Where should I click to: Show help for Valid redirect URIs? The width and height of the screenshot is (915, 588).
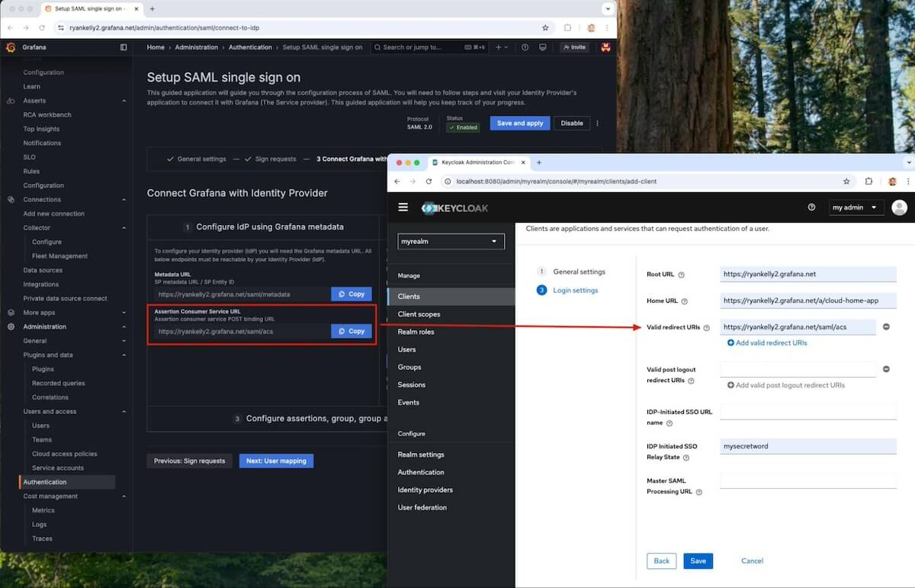click(706, 328)
